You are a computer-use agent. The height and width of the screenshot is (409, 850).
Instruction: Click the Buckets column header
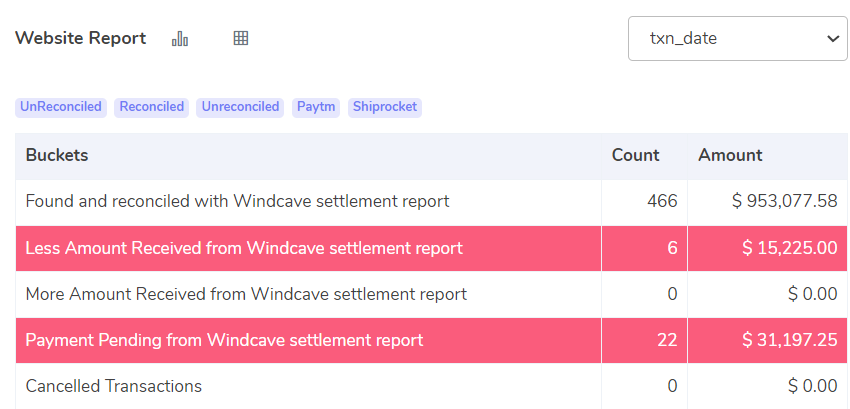point(57,155)
